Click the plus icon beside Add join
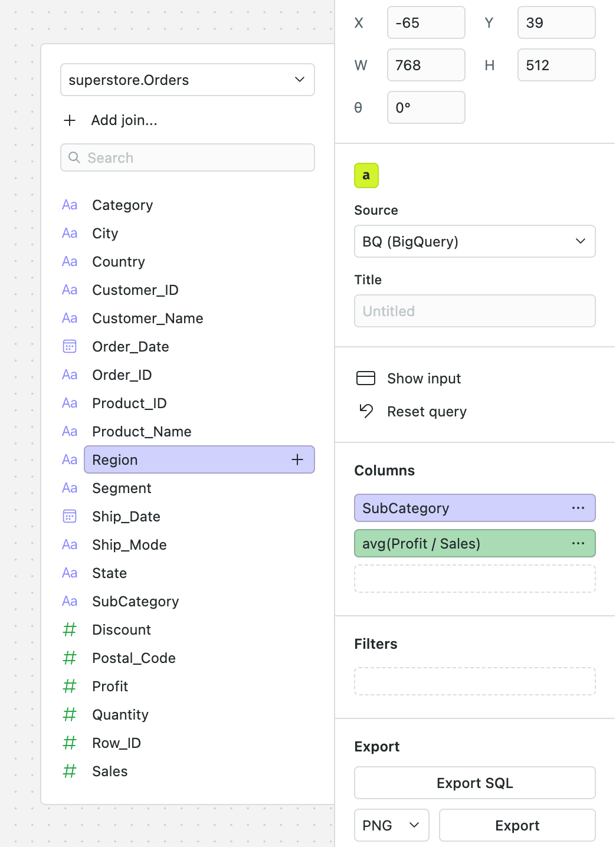 70,120
